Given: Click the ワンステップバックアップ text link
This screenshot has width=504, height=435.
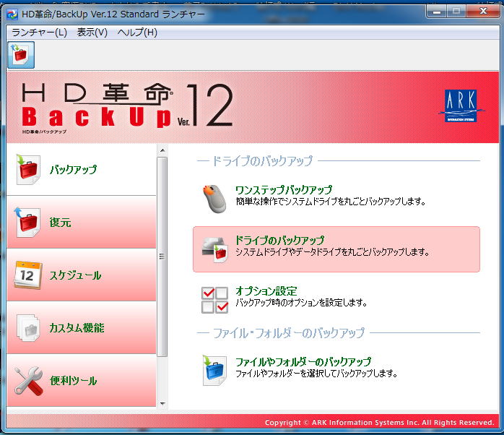Looking at the screenshot, I should click(x=284, y=190).
